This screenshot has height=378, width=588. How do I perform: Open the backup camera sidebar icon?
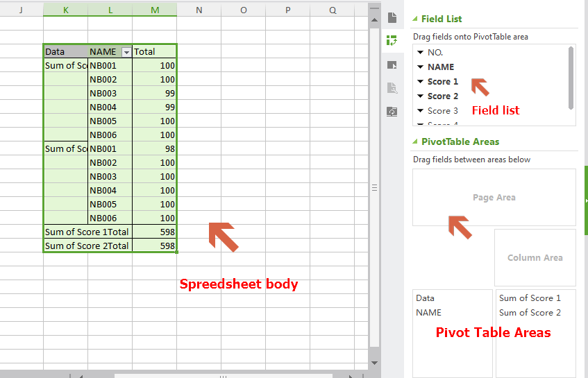pos(392,112)
